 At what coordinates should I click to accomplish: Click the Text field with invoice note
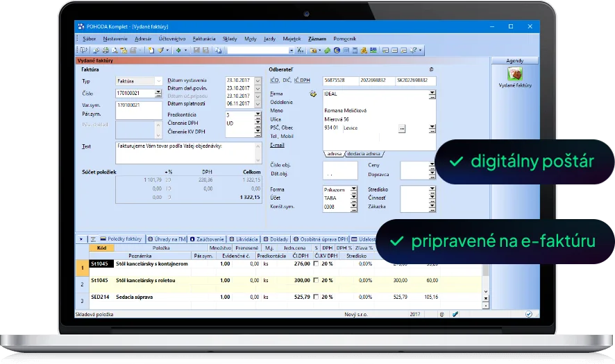click(188, 153)
